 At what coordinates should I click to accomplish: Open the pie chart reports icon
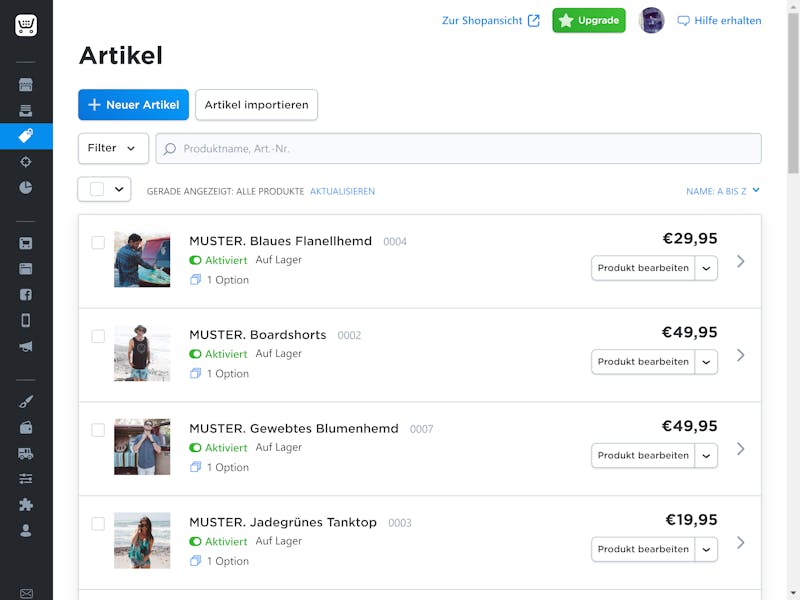point(26,188)
